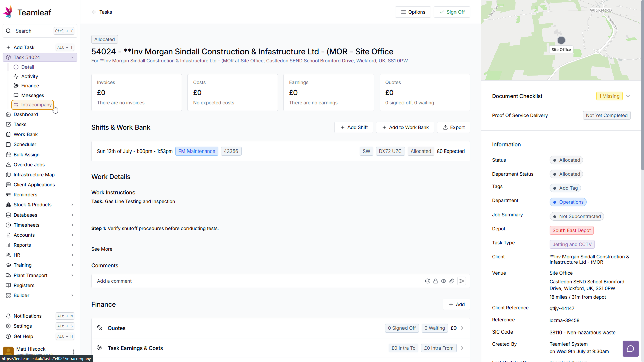The image size is (644, 362).
Task: Expand Databases menu
Action: click(40, 215)
